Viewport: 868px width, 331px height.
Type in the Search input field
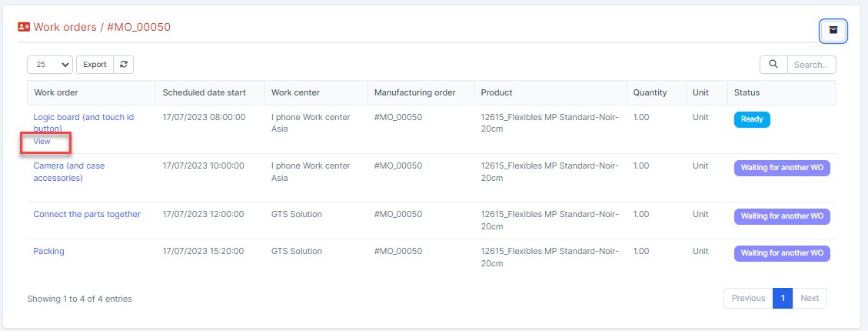[x=811, y=65]
